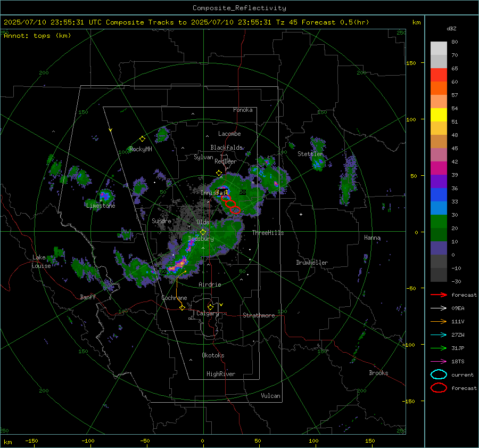Viewport: 479px width, 448px height.
Task: Click the Lacombe town label
Action: click(x=229, y=134)
